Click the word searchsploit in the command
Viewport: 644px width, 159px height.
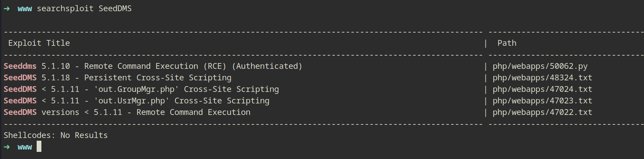tap(65, 8)
